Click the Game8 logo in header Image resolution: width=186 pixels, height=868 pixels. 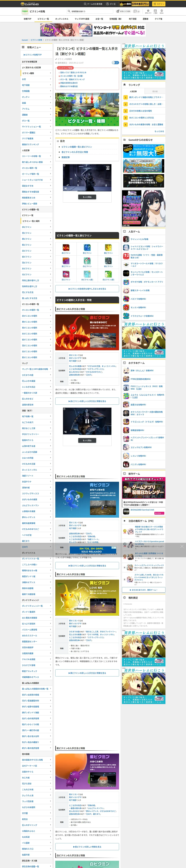point(30,4)
